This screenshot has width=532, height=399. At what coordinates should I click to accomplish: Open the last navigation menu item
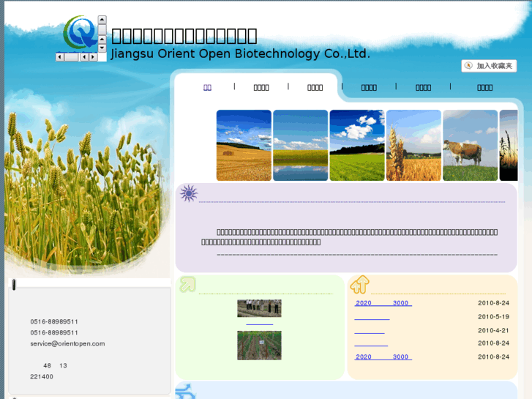(485, 87)
